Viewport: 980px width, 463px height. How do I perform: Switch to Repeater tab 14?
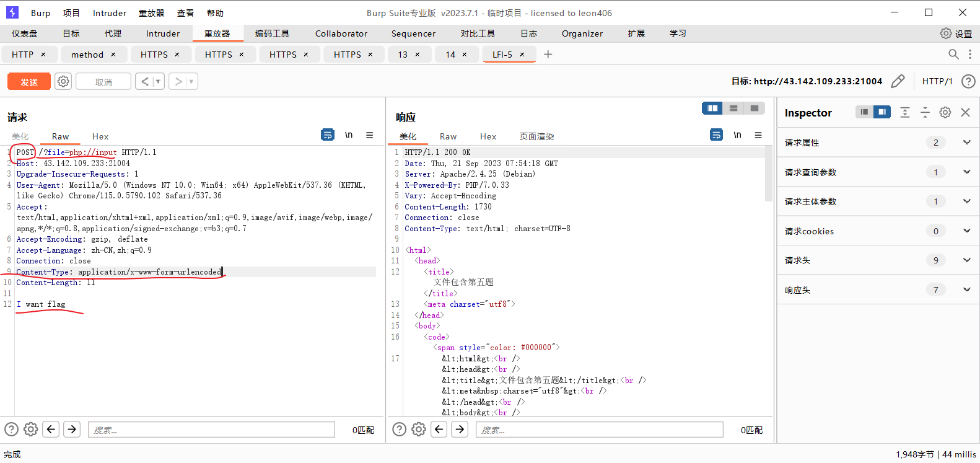pos(450,55)
